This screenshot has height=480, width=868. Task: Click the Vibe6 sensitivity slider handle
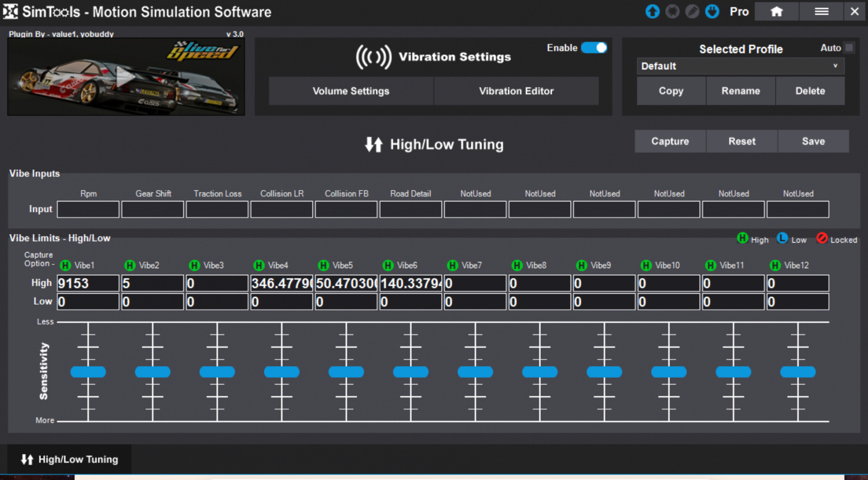pos(411,372)
